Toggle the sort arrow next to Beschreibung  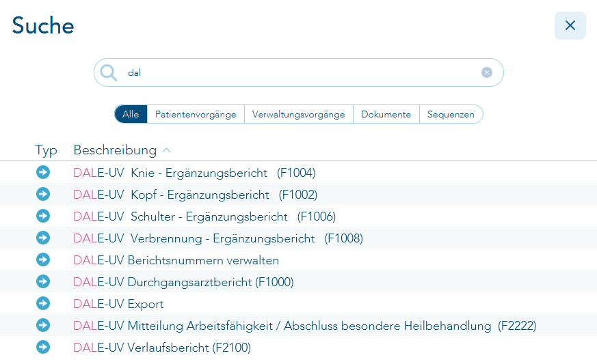(166, 150)
